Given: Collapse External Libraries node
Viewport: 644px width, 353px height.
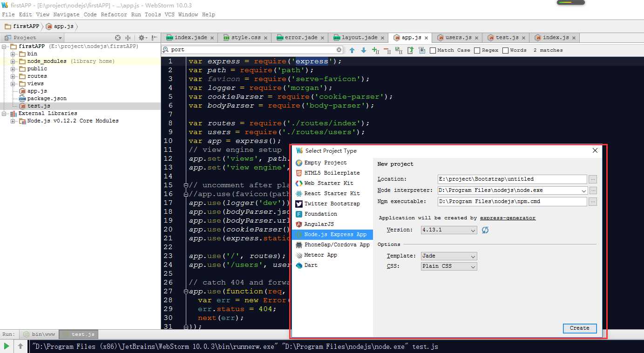Looking at the screenshot, I should (4, 114).
